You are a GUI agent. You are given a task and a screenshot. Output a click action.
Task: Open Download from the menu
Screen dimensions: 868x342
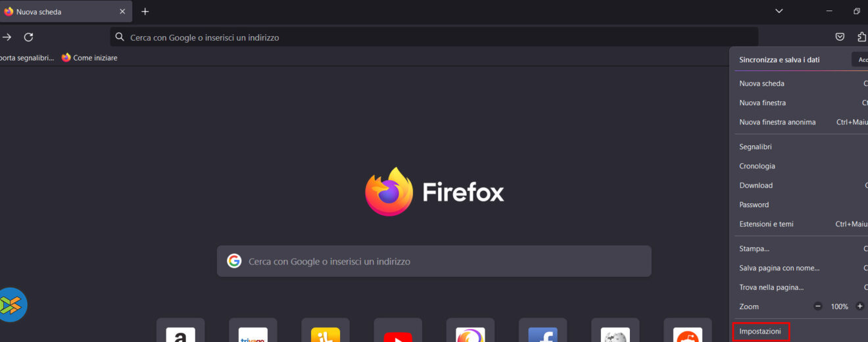(x=799, y=185)
